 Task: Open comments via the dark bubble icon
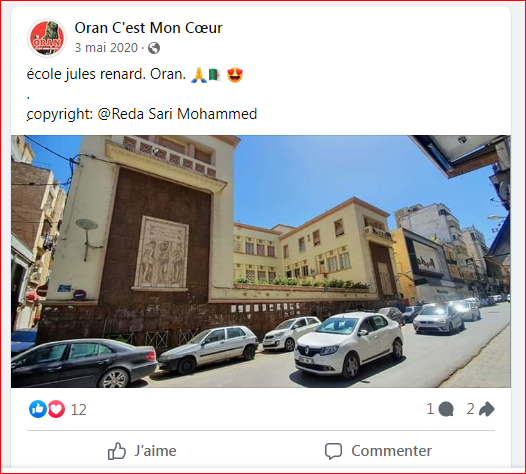[446, 409]
